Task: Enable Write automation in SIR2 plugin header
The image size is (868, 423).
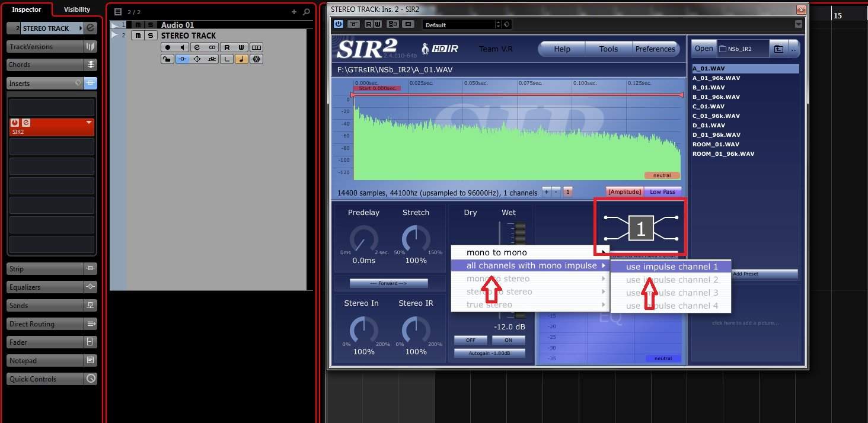Action: 378,24
